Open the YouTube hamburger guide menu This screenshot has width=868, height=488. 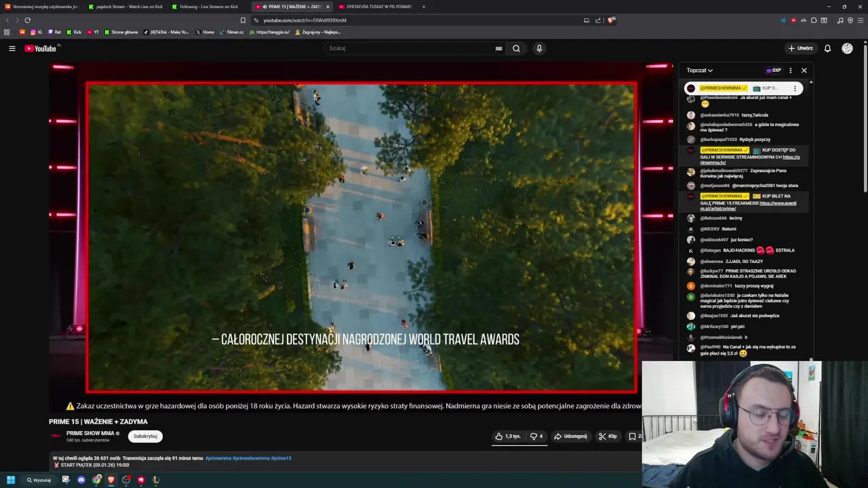[x=12, y=48]
